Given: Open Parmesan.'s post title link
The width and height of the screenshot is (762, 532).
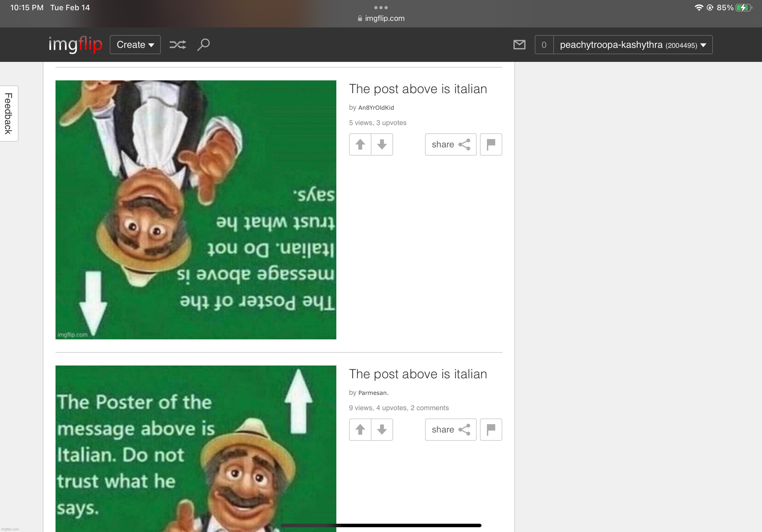Looking at the screenshot, I should pos(418,374).
